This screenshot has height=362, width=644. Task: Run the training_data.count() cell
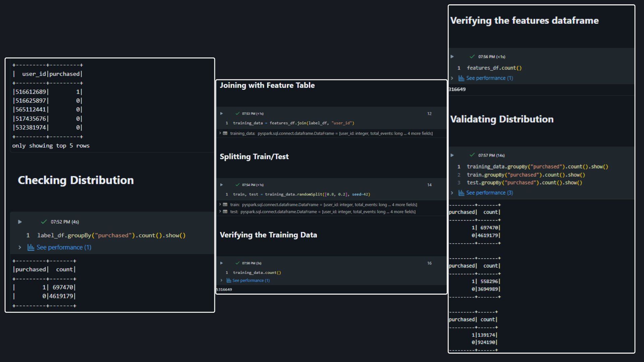pos(221,263)
